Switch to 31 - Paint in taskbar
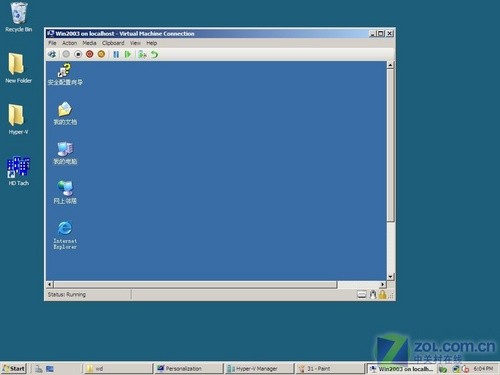 pyautogui.click(x=330, y=369)
